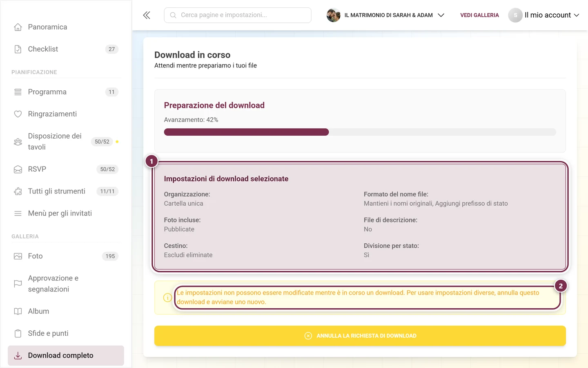Open Approvazione e segnalazioni
This screenshot has height=368, width=588.
(x=66, y=284)
